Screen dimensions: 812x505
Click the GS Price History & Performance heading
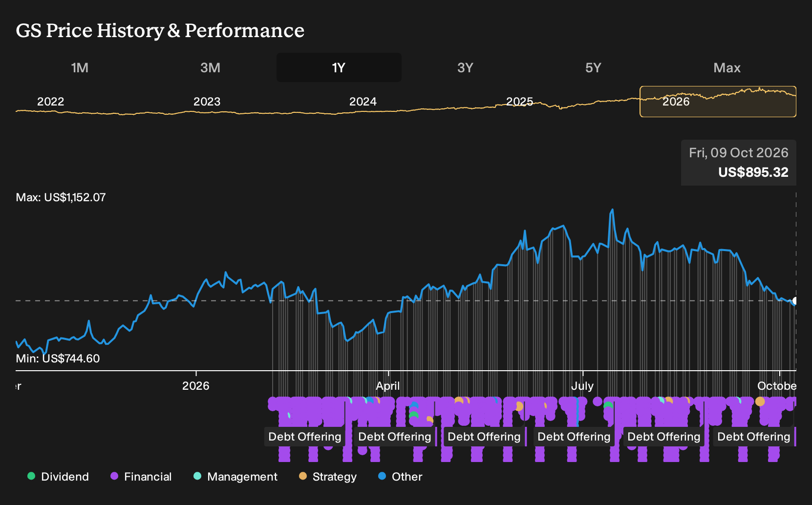click(160, 30)
